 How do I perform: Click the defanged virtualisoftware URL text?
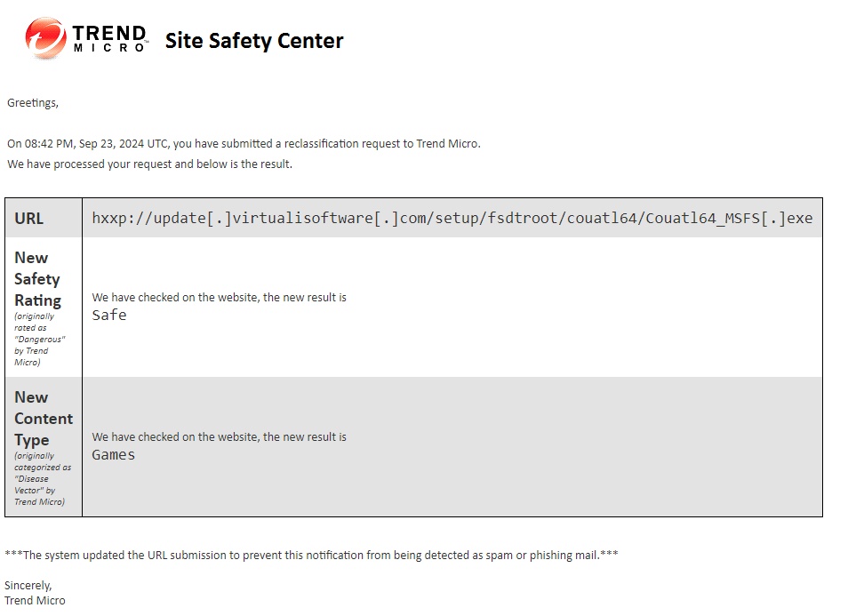pyautogui.click(x=452, y=218)
